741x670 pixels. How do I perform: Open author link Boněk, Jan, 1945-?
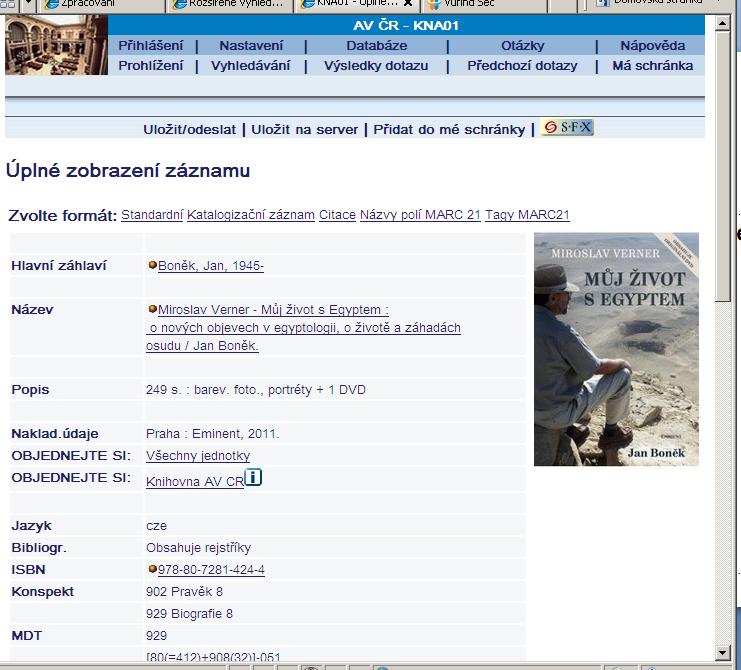coord(211,266)
